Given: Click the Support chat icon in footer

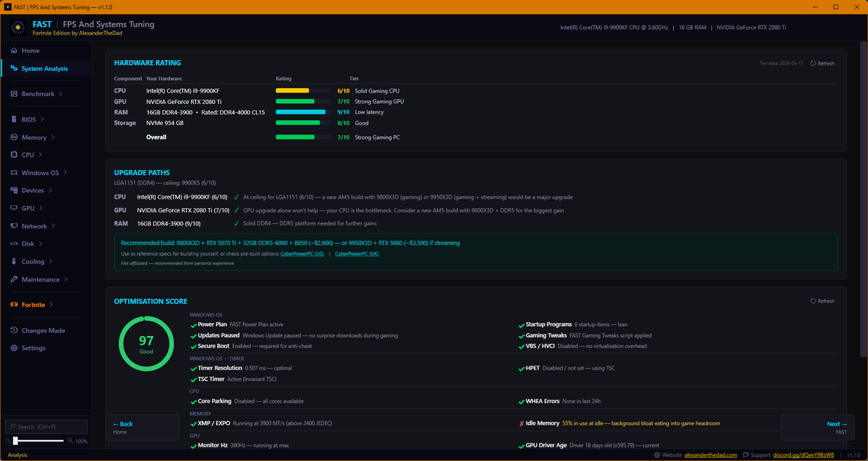Looking at the screenshot, I should pyautogui.click(x=746, y=455).
